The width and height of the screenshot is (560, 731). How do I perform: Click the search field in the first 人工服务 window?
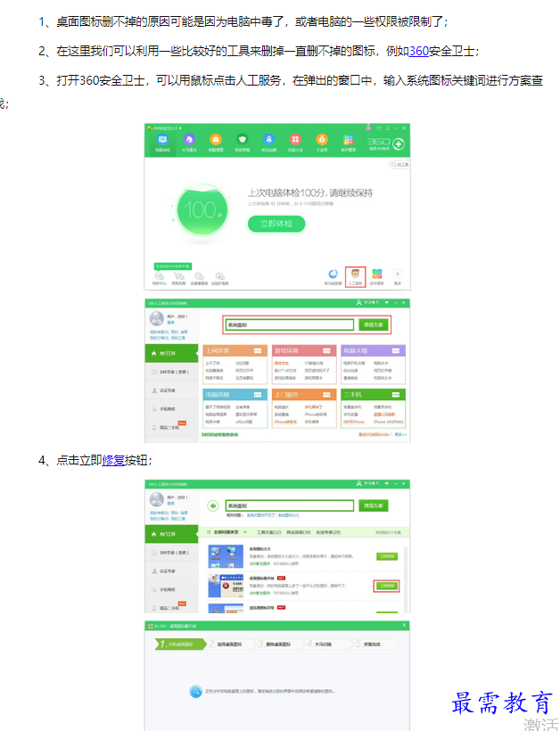(x=290, y=325)
